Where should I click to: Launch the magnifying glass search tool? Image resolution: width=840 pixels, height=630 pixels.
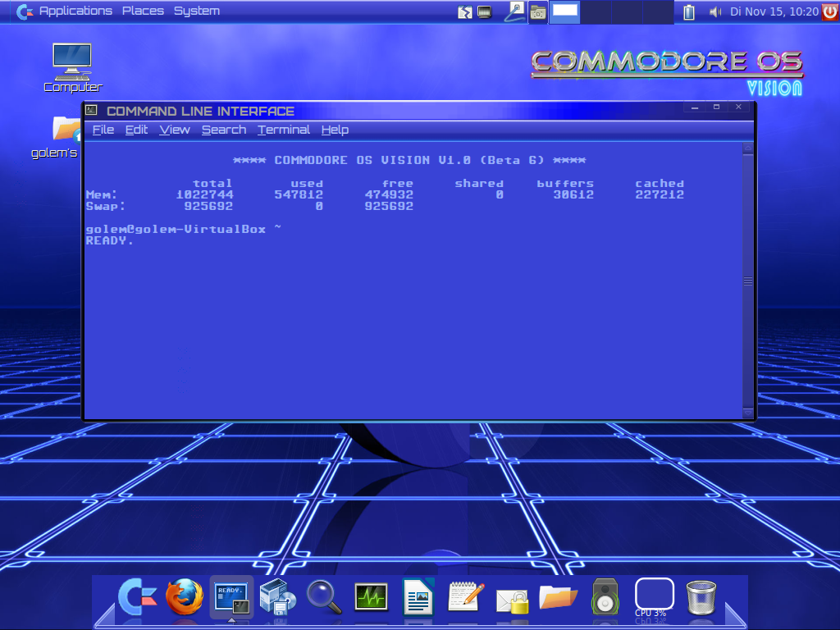[324, 597]
